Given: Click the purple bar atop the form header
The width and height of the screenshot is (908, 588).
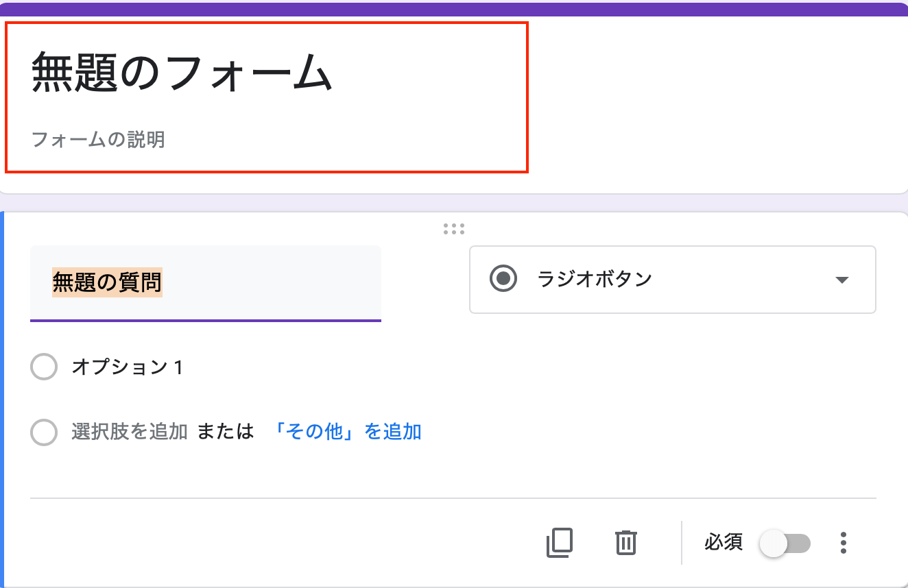Looking at the screenshot, I should click(x=454, y=9).
